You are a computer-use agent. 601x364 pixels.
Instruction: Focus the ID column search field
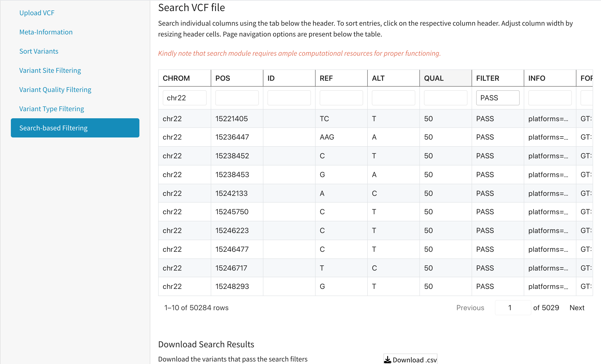(x=289, y=98)
